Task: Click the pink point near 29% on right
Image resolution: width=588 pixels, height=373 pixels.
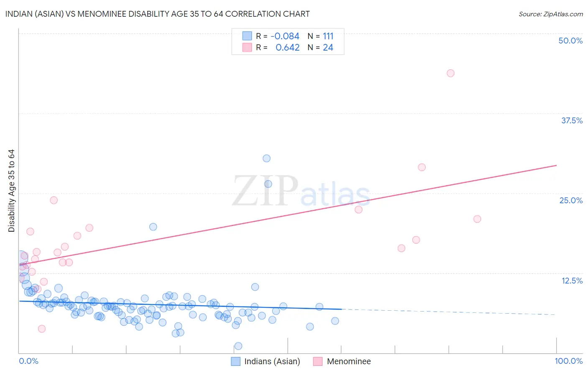Action: pyautogui.click(x=422, y=167)
